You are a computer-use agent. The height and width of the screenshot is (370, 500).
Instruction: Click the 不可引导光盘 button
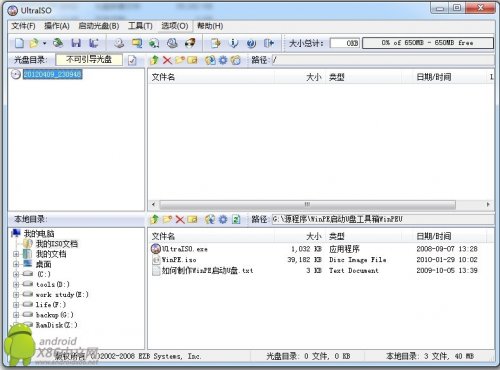pyautogui.click(x=89, y=60)
